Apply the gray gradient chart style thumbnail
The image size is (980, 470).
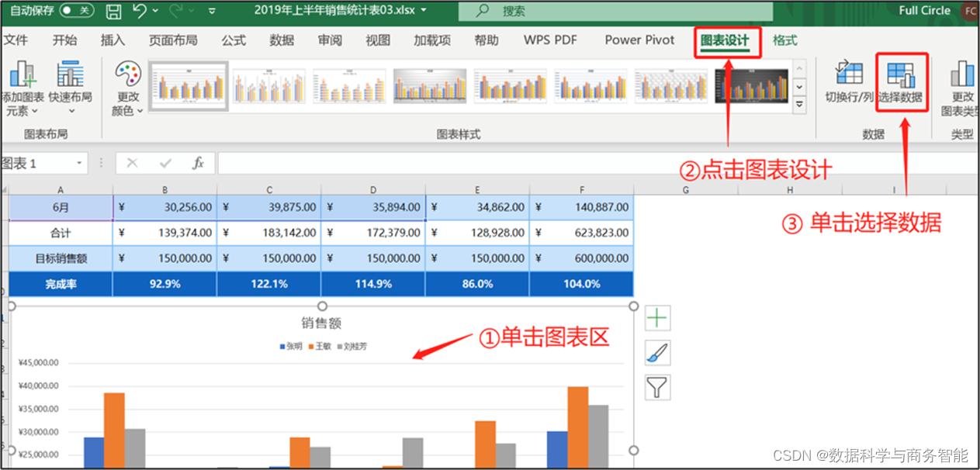(430, 85)
